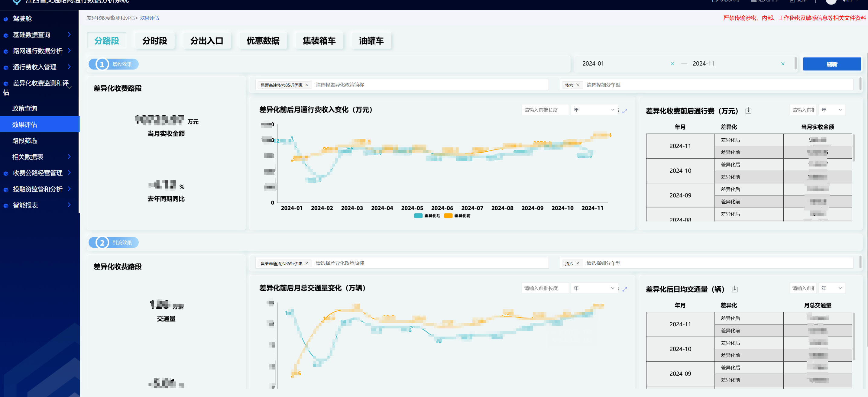Screen dimensions: 868x397
Task: Open 政策查询 in the sidebar
Action: click(24, 108)
